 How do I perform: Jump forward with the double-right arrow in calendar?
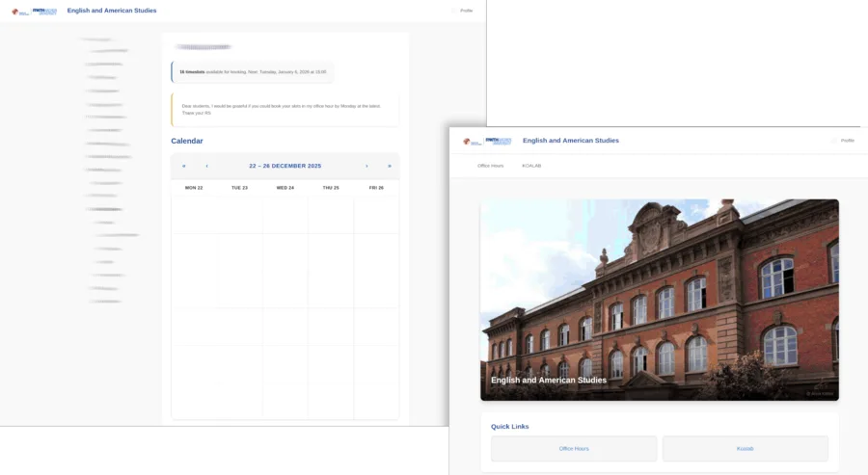click(390, 166)
